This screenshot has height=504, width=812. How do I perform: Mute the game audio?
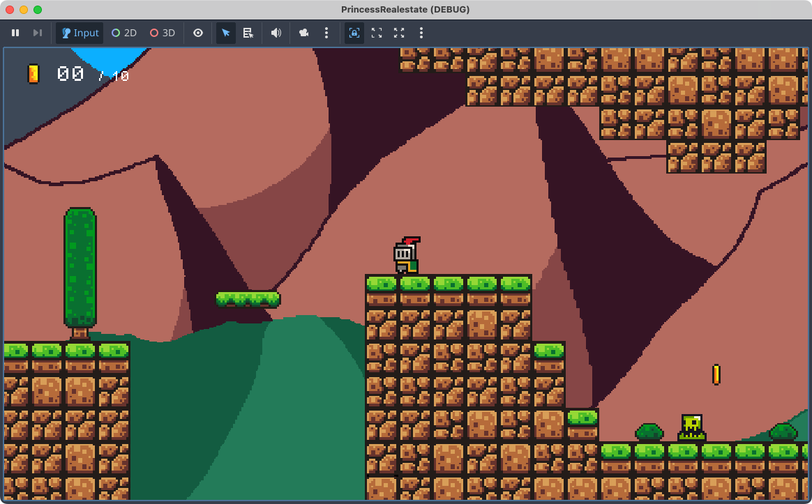[276, 33]
